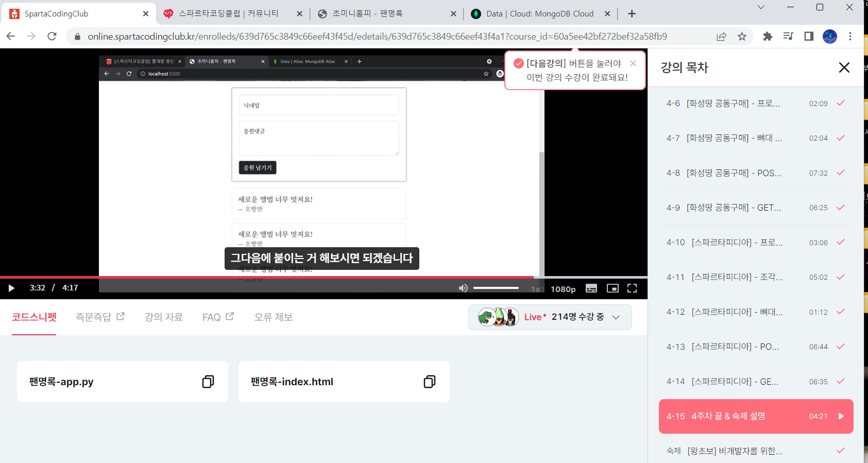Open the 즉문즉답 tab link
This screenshot has height=463, width=868.
point(100,317)
